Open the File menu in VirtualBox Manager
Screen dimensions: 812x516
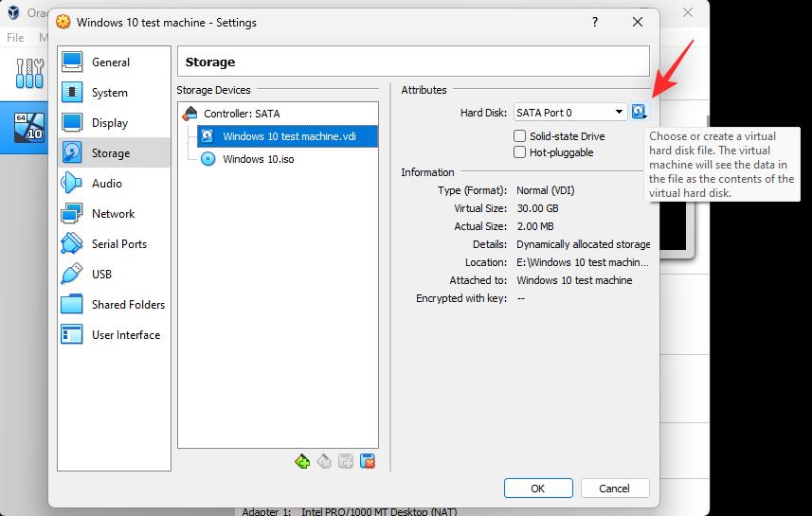click(x=15, y=37)
